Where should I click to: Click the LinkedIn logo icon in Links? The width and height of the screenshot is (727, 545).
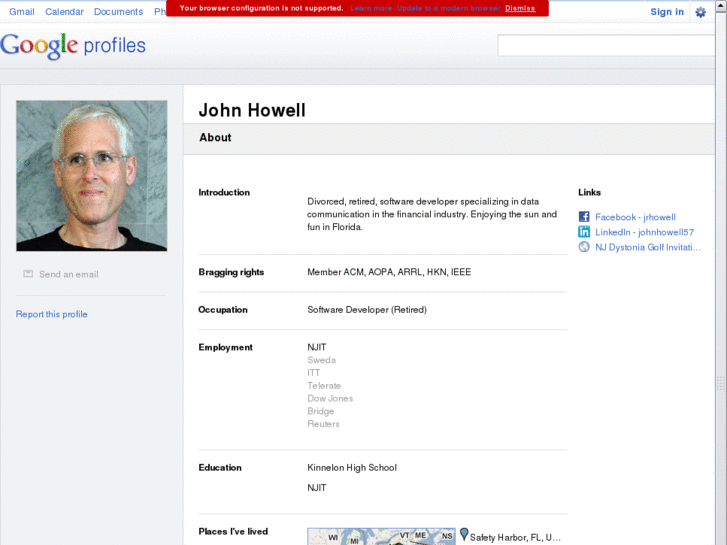(x=584, y=232)
